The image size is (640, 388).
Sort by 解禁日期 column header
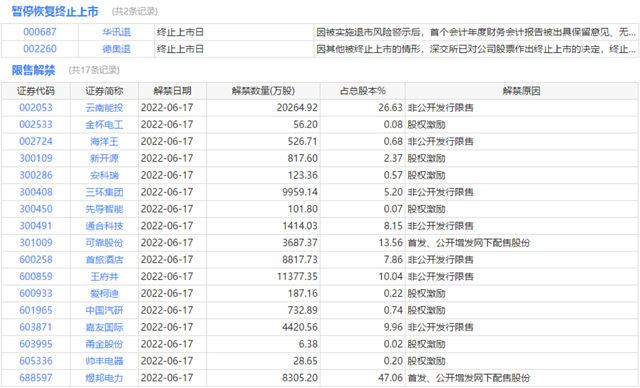[x=172, y=91]
